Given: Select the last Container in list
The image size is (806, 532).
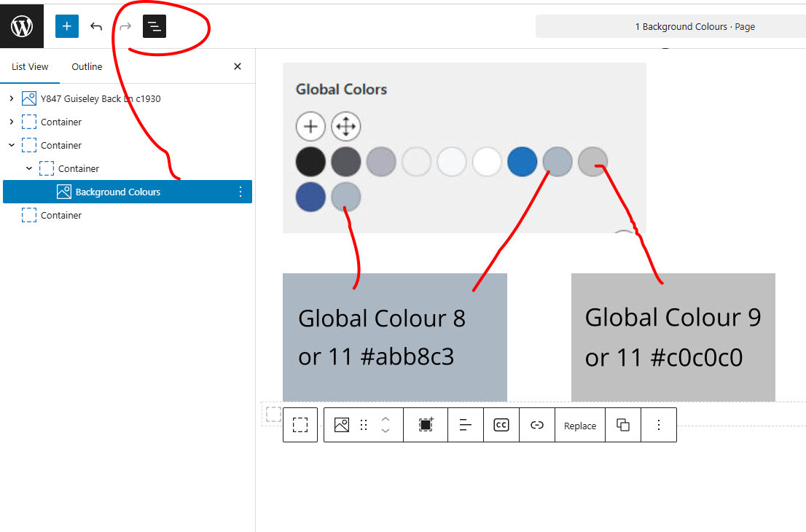Looking at the screenshot, I should pyautogui.click(x=61, y=215).
